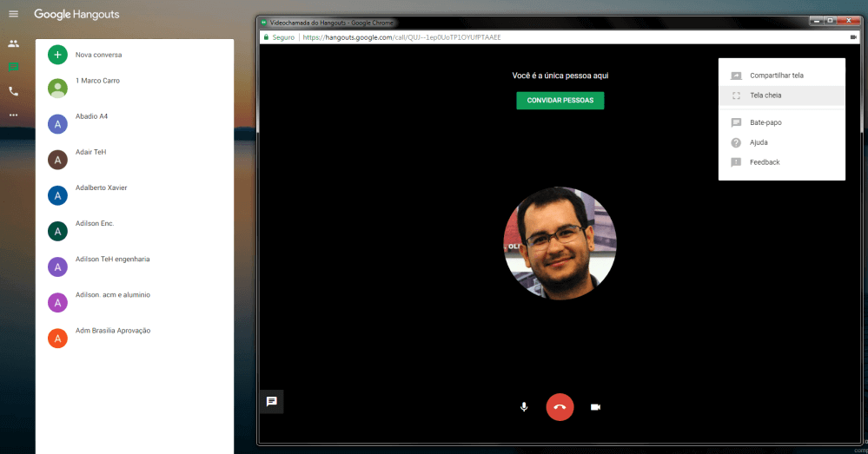Click the green Nova conversa plus icon
Image resolution: width=868 pixels, height=454 pixels.
(57, 55)
